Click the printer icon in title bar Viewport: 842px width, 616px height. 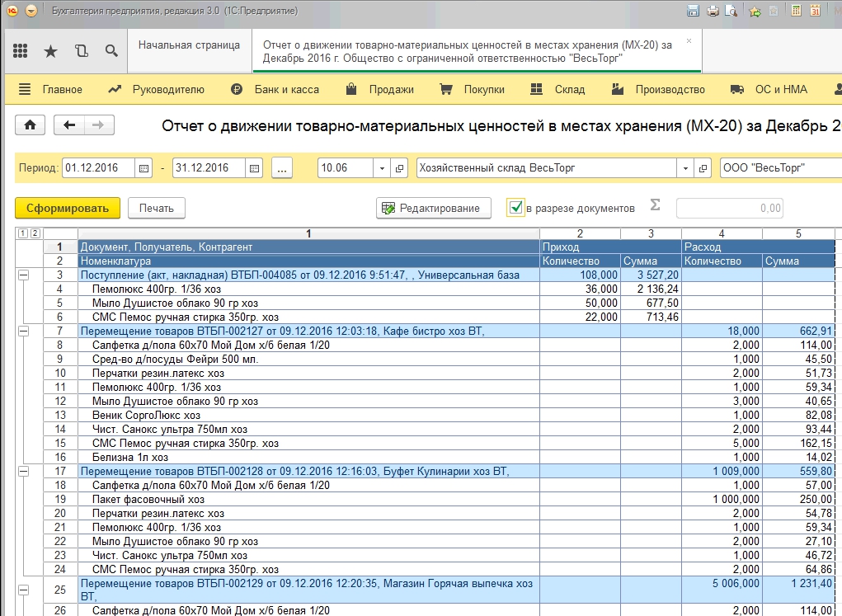point(713,11)
